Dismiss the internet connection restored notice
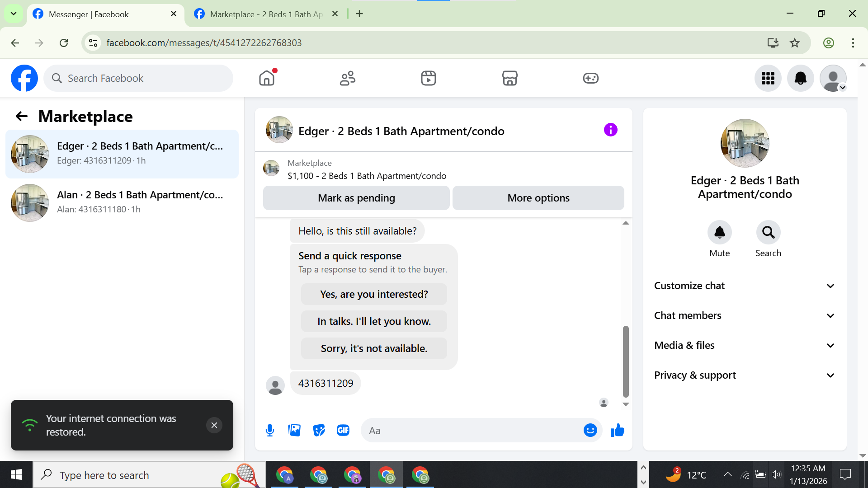The width and height of the screenshot is (868, 488). coord(214,425)
